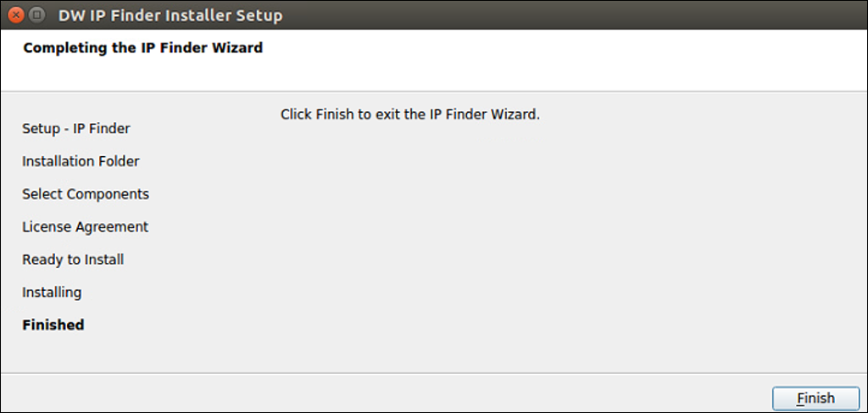The image size is (868, 413).
Task: Click the 'Completing the IP Finder Wizard' heading
Action: 142,47
